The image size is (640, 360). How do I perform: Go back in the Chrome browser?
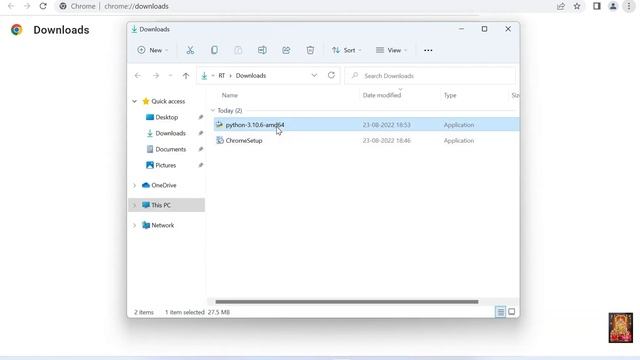[x=11, y=6]
